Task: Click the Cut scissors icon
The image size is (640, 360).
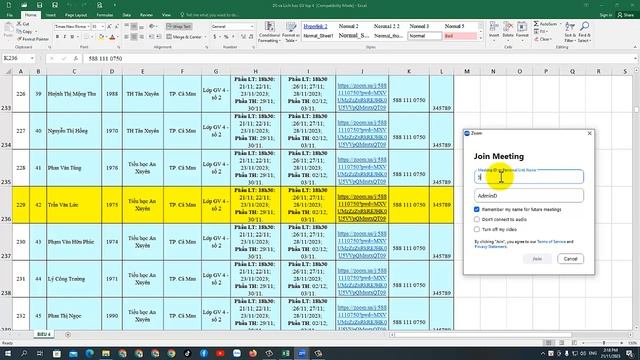Action: 19,24
